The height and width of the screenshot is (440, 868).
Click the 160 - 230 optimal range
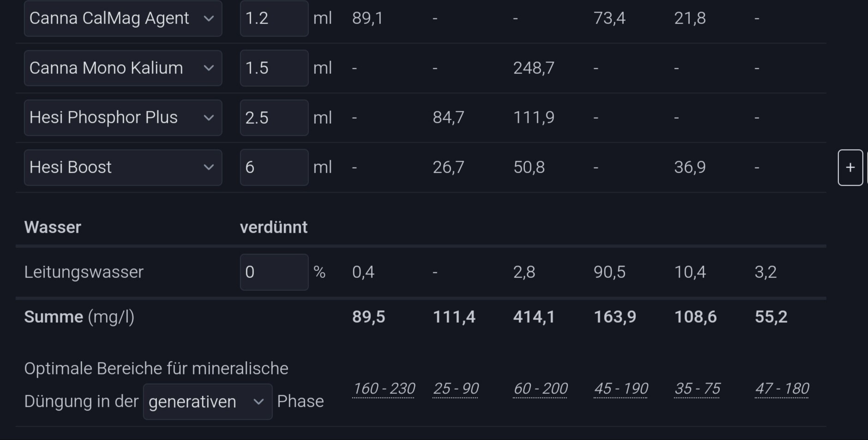click(383, 389)
